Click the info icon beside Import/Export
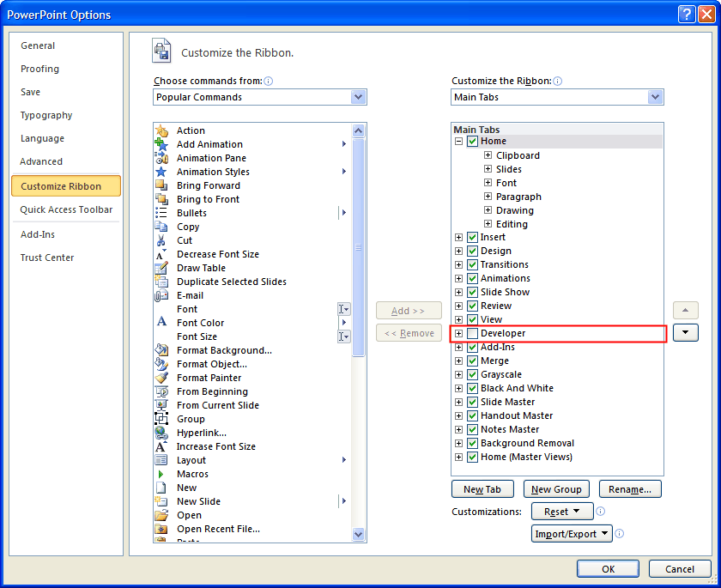 point(620,534)
